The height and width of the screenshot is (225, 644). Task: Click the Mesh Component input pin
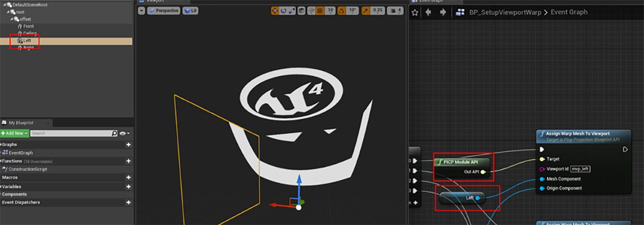pos(542,178)
